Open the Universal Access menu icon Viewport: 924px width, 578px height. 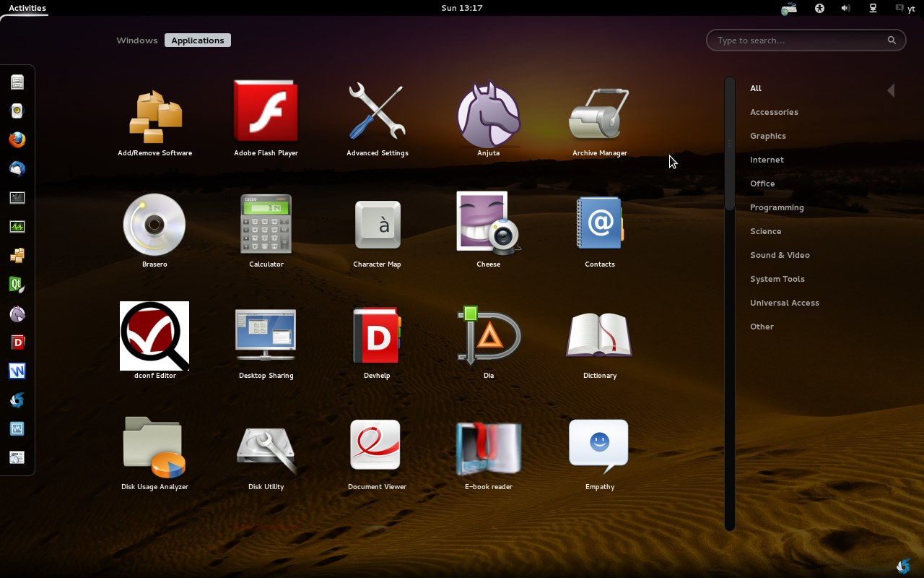(819, 8)
